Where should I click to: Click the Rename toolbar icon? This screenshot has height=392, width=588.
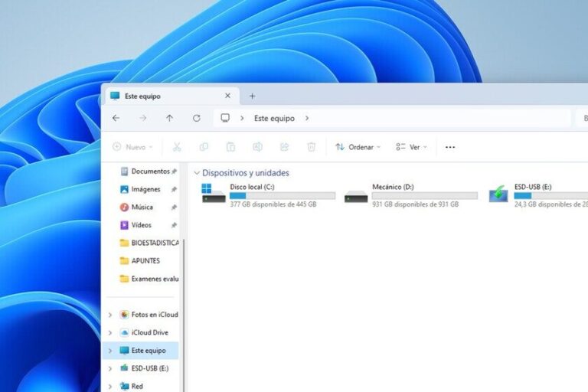pos(257,147)
